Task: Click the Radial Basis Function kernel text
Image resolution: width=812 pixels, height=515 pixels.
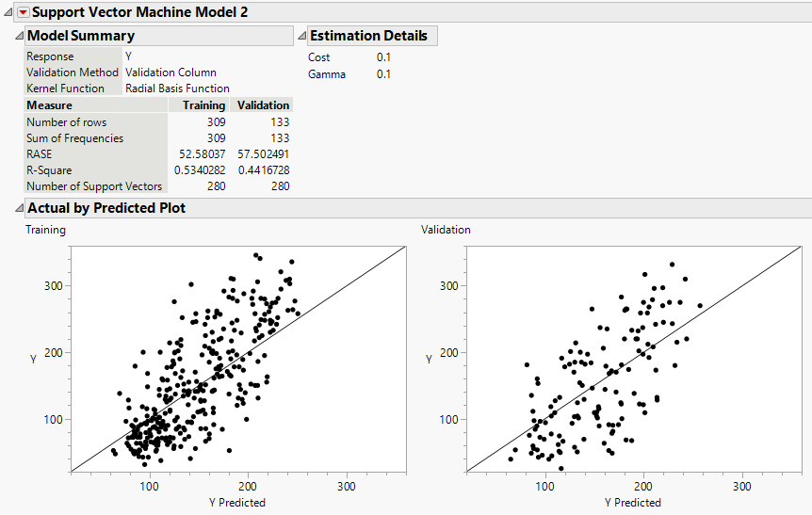Action: (x=177, y=89)
